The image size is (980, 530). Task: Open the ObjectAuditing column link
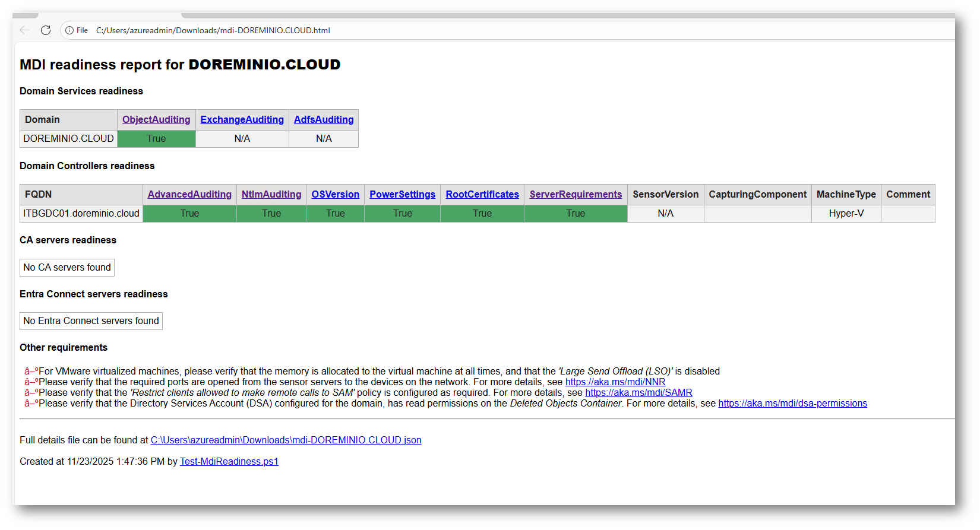(x=156, y=120)
